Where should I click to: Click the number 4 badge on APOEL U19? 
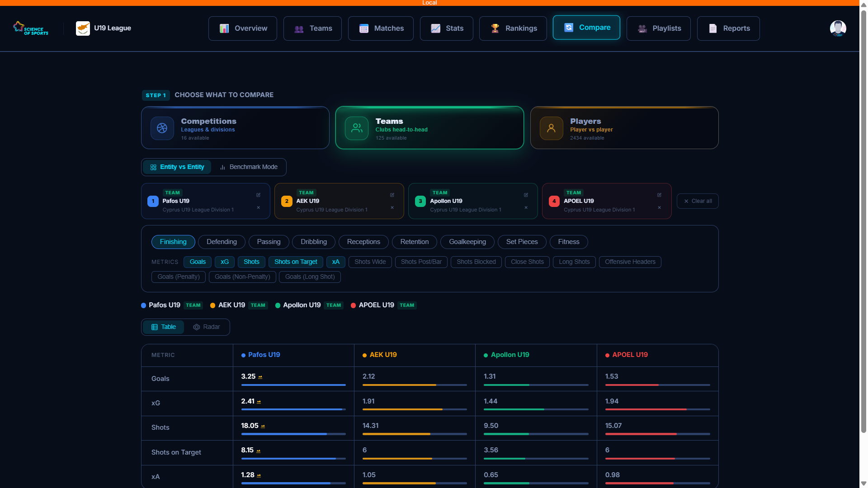click(554, 201)
